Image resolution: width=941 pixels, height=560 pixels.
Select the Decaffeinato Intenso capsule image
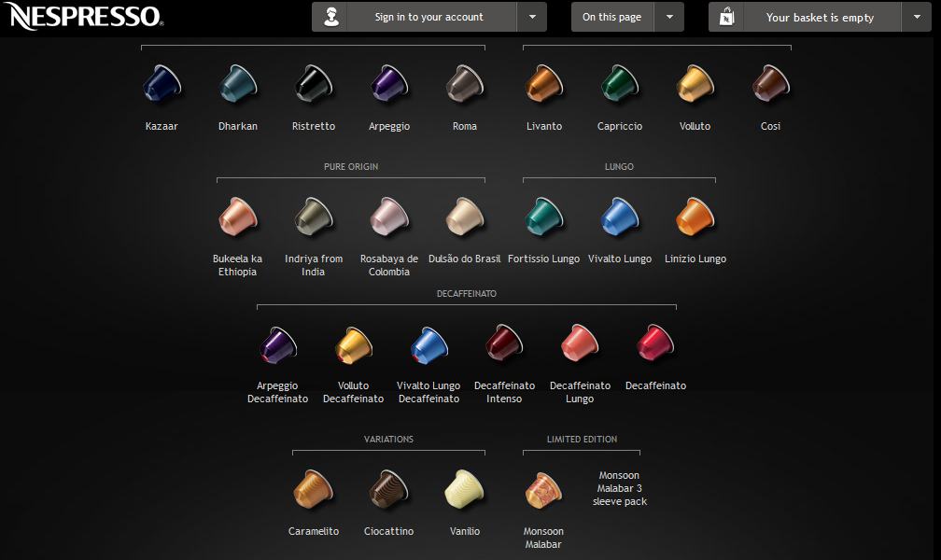(x=504, y=343)
